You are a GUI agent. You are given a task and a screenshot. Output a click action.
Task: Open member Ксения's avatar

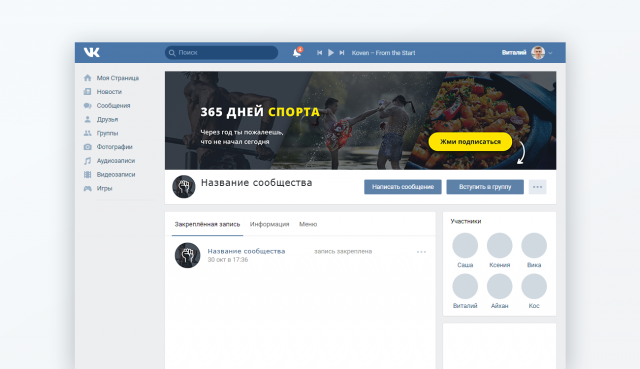500,245
